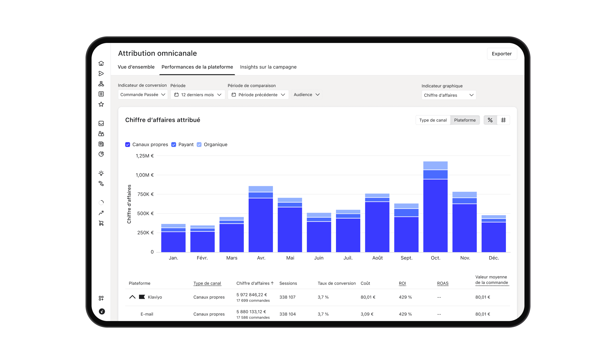The image size is (616, 364).
Task: Uncheck the Canaux propres checkbox
Action: point(128,145)
